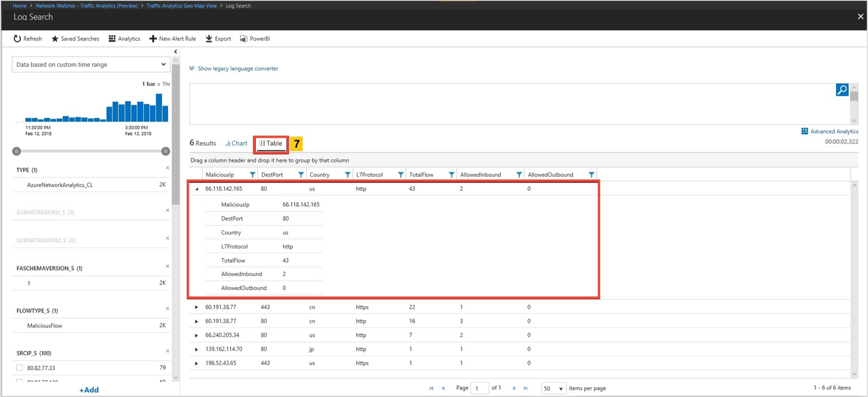The height and width of the screenshot is (397, 868).
Task: Run the query with the magnifier icon
Action: click(x=842, y=90)
